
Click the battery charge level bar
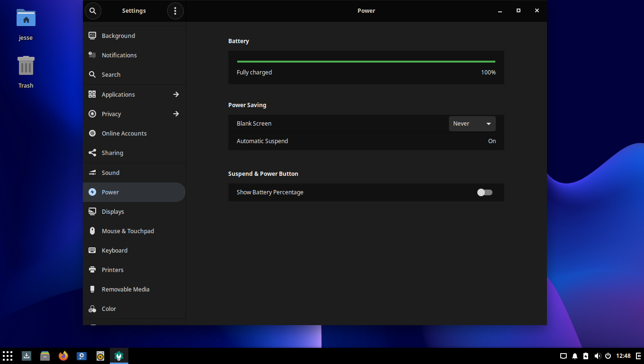tap(366, 62)
